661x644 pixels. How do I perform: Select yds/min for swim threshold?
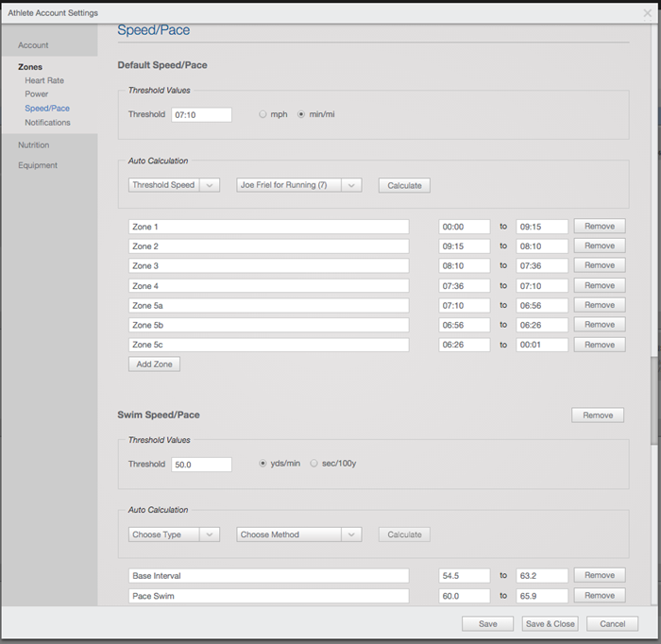[263, 464]
